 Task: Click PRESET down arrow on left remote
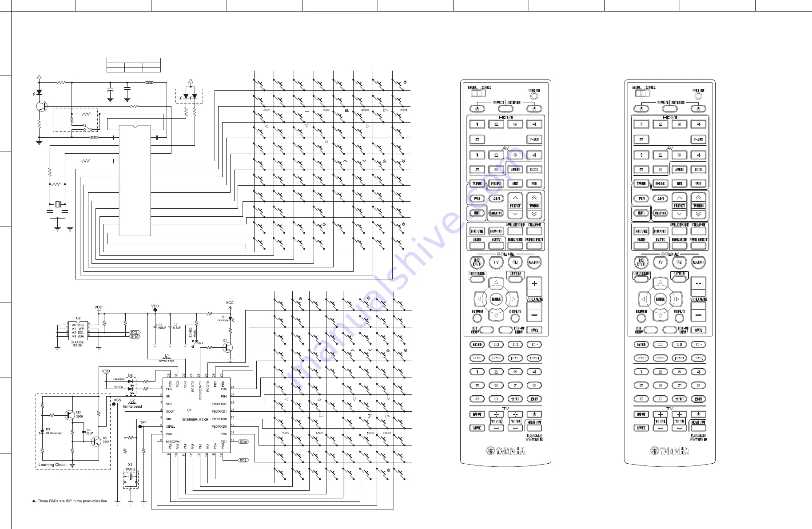click(x=515, y=214)
